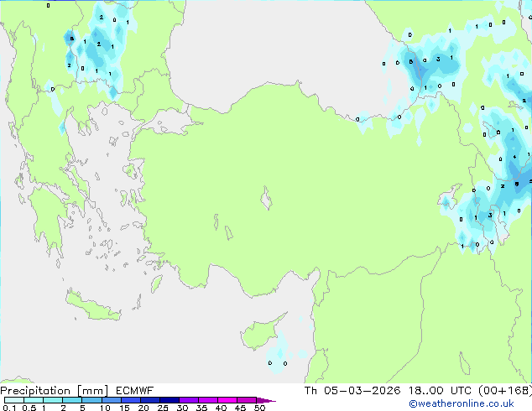The width and height of the screenshot is (532, 411).
Task: Click the "Precipitation" title word
Action: [x=35, y=391]
